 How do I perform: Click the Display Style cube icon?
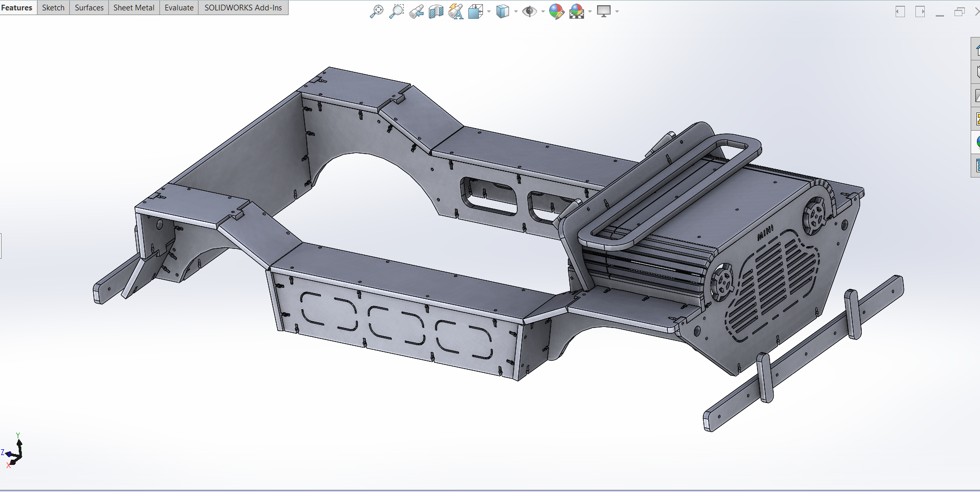(x=503, y=11)
